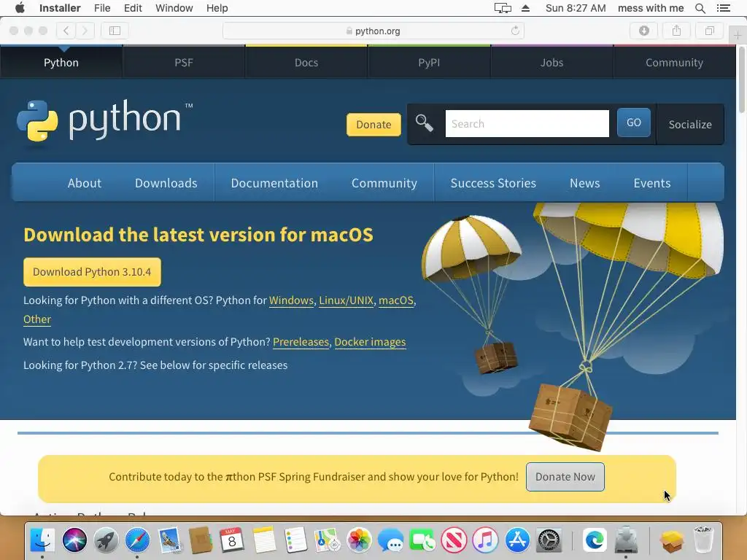
Task: Open App Store icon in Dock
Action: pos(517,540)
